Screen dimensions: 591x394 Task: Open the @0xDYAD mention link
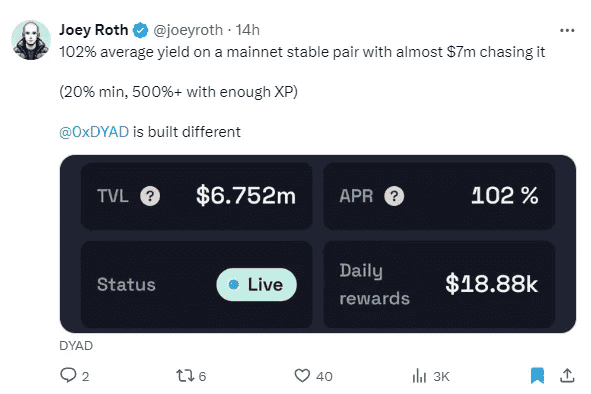click(94, 132)
